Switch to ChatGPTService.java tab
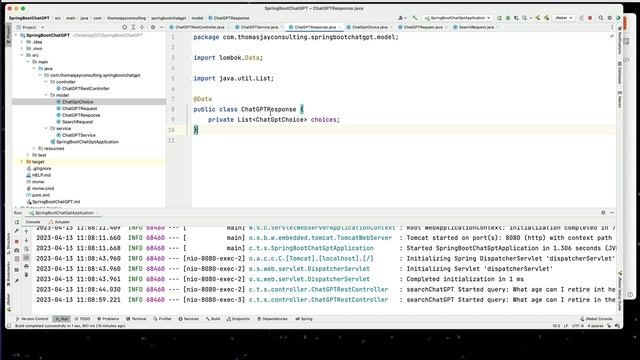This screenshot has width=640, height=360. pyautogui.click(x=259, y=27)
